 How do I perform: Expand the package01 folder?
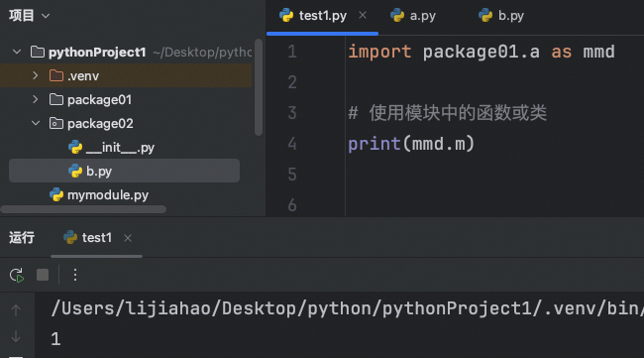36,99
